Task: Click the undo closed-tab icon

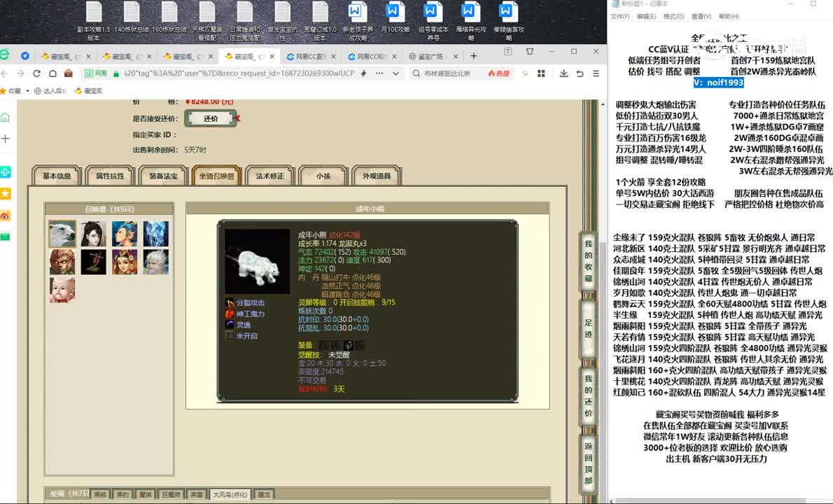Action: pos(580,73)
